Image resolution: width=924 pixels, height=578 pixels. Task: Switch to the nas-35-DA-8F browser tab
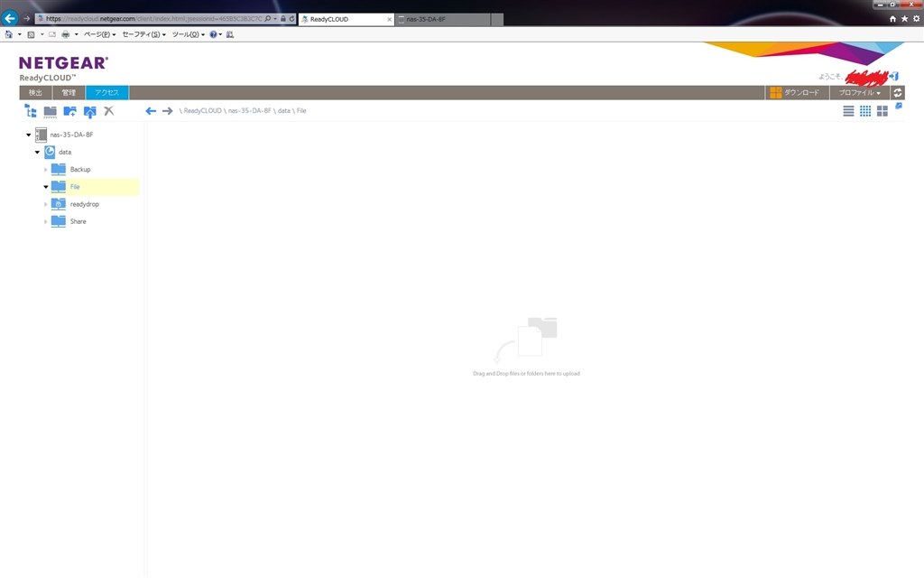442,20
